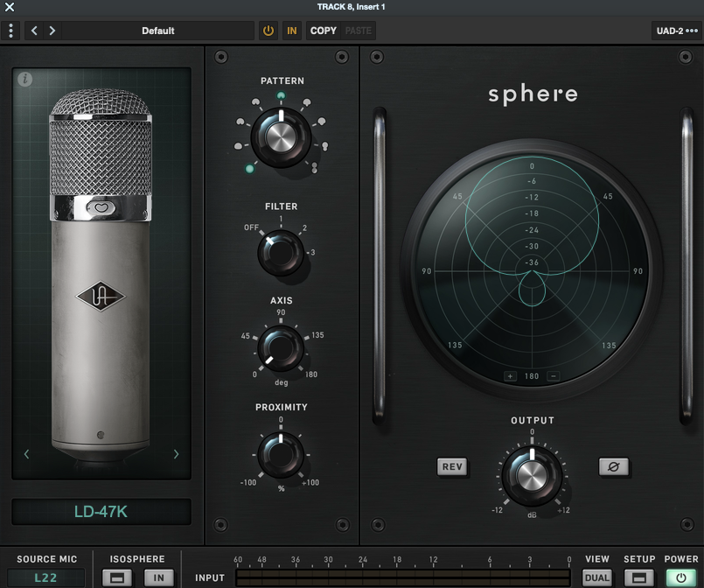704x588 pixels.
Task: Toggle the green POWER button
Action: [680, 577]
